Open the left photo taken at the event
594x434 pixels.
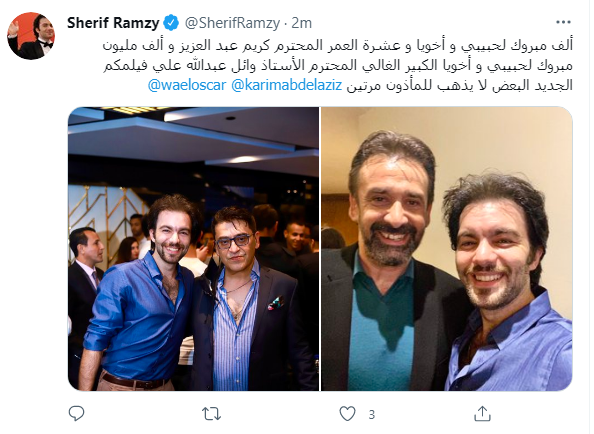(194, 249)
